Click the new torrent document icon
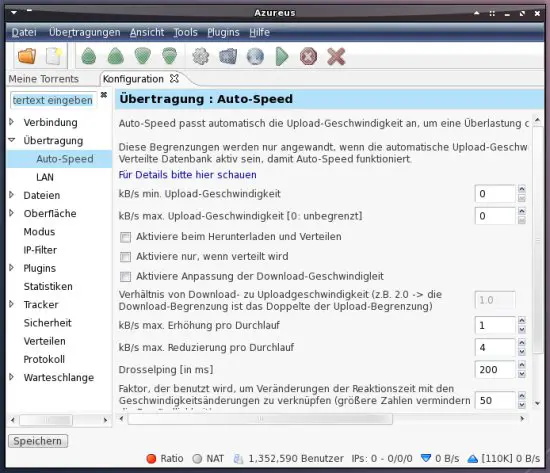This screenshot has height=473, width=550. [x=54, y=56]
